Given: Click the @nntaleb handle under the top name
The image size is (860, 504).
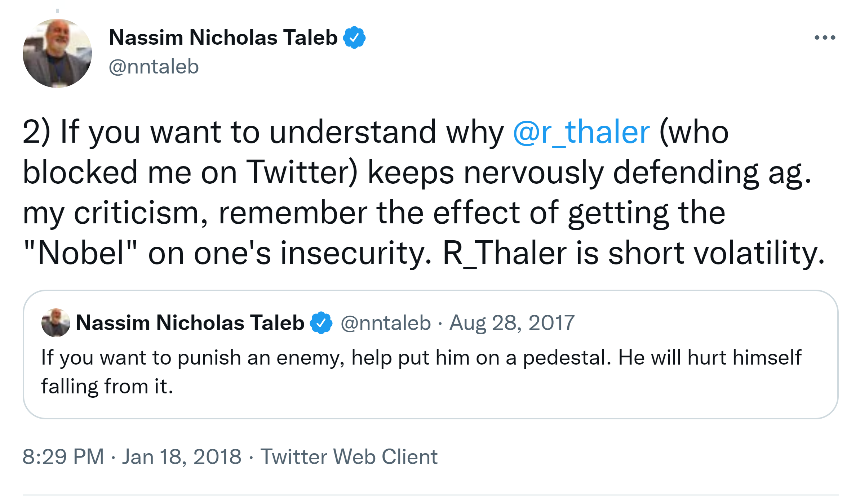Looking at the screenshot, I should pos(154,67).
